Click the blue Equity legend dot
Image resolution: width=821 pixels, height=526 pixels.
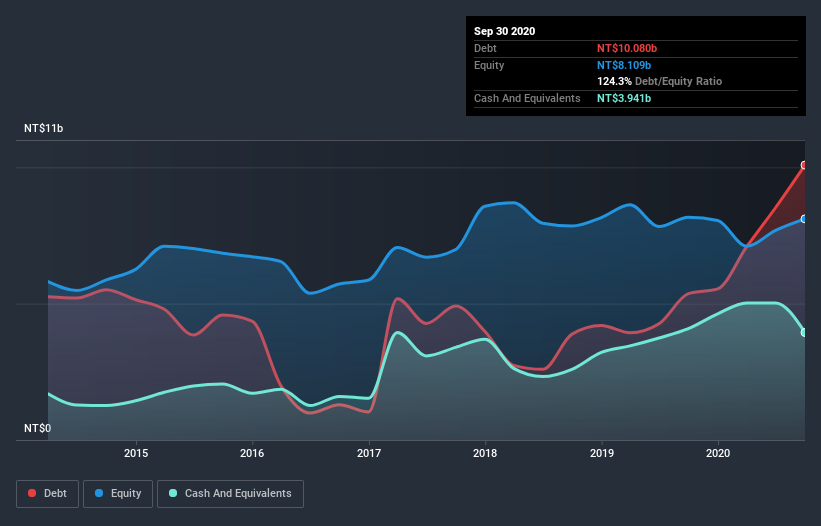click(99, 493)
